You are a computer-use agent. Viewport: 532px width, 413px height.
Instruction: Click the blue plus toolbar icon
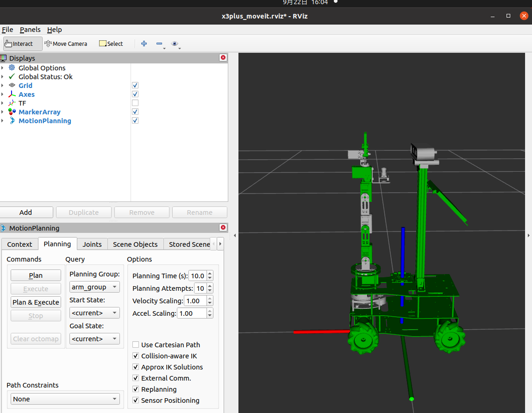[x=144, y=44]
